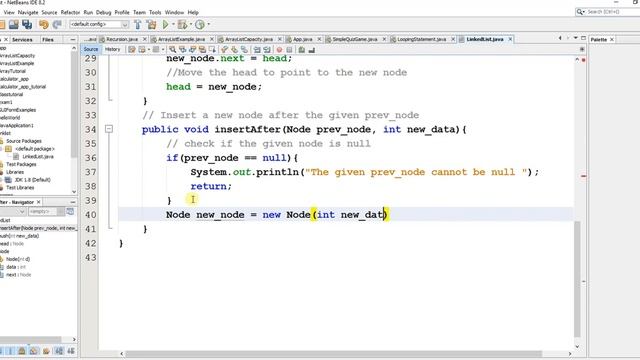
Task: Open the Navigator '<empty>' filter combo box
Action: click(46, 211)
